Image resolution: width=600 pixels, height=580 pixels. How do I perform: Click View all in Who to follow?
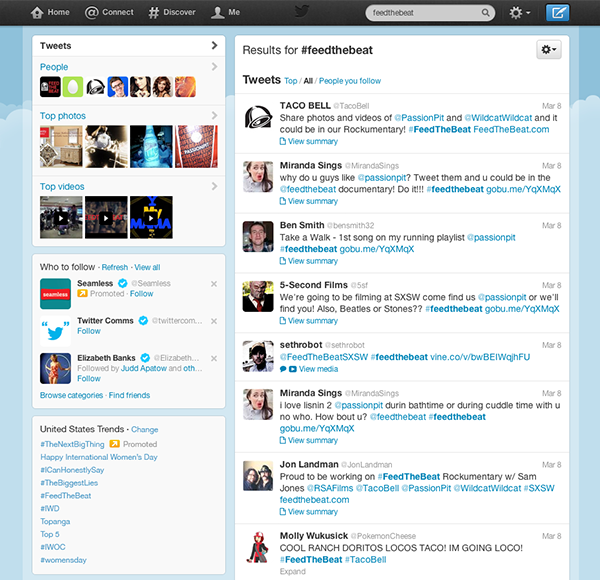147,267
